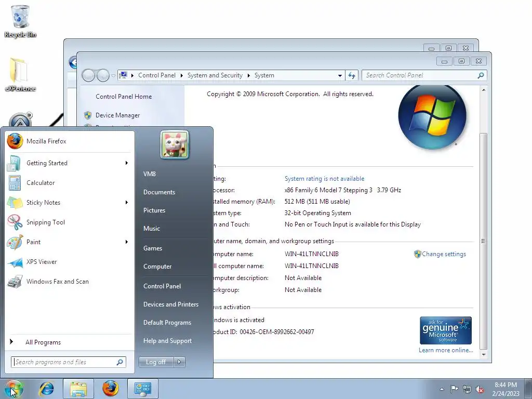Open Calculator from the Start menu
Image resolution: width=532 pixels, height=399 pixels.
point(70,183)
